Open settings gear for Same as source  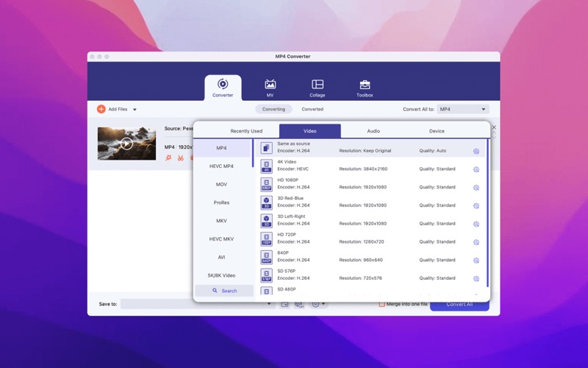(476, 152)
